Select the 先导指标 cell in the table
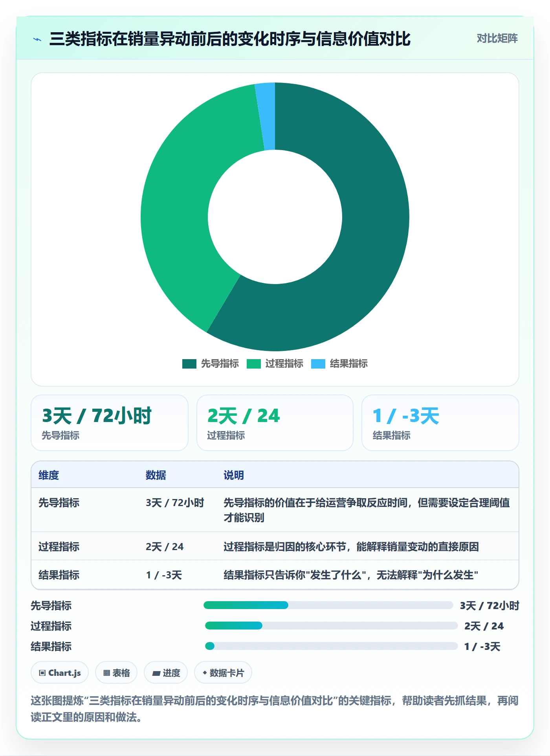The width and height of the screenshot is (550, 756). click(x=59, y=503)
